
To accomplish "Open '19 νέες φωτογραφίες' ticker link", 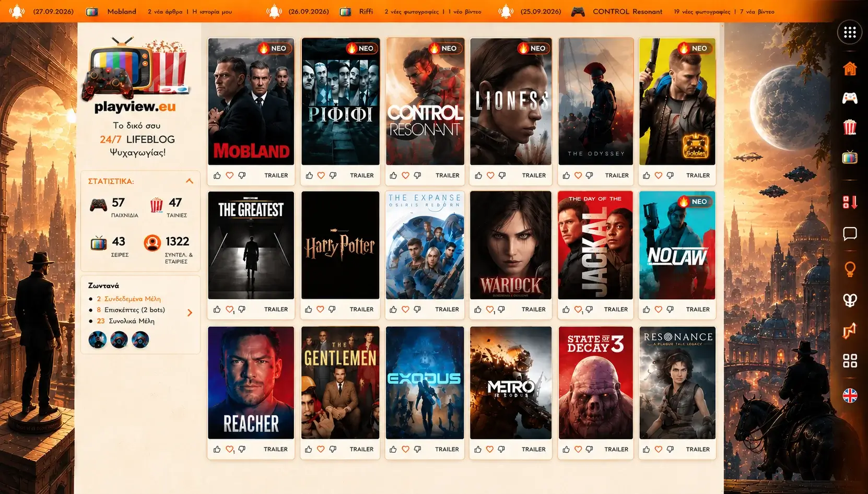I will [x=702, y=11].
